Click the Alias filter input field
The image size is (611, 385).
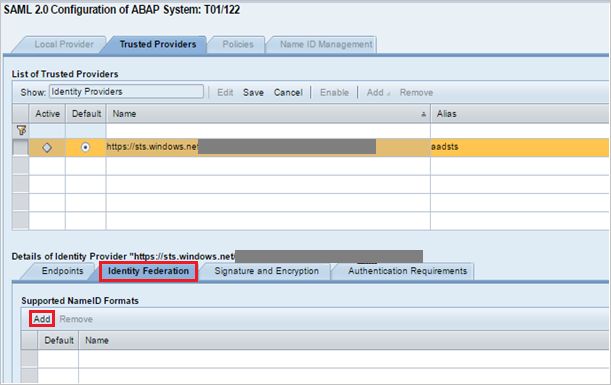519,131
